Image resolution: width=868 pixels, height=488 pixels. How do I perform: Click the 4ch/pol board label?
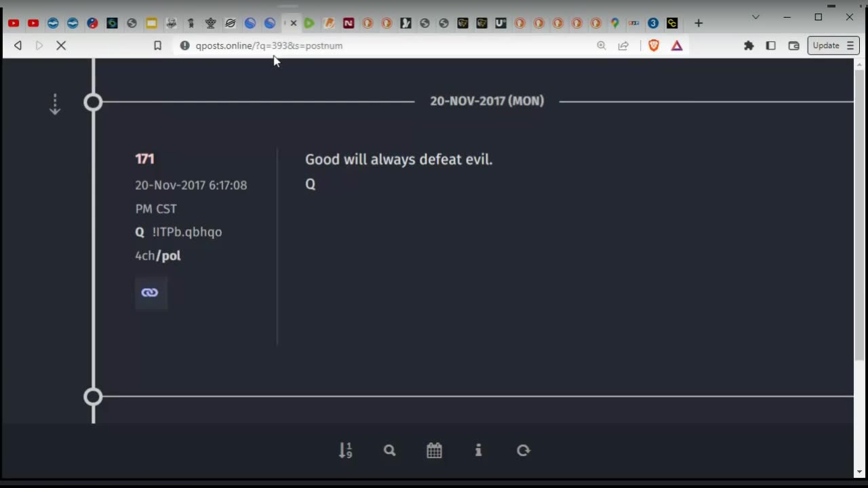(x=158, y=256)
